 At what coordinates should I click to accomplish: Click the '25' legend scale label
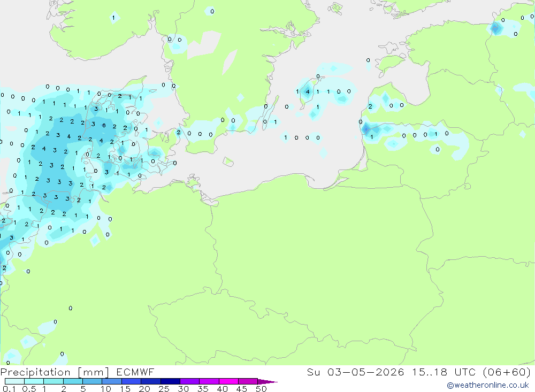[x=164, y=389]
